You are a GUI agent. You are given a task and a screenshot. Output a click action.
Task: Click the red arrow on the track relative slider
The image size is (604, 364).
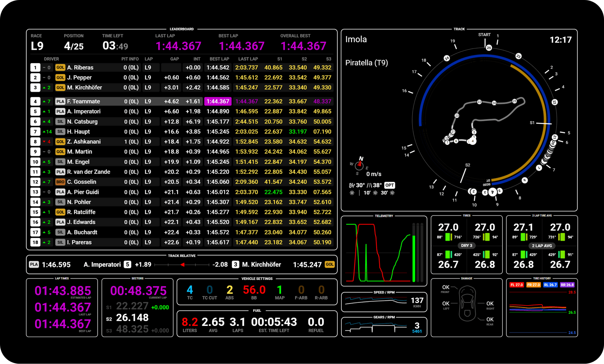(x=183, y=264)
